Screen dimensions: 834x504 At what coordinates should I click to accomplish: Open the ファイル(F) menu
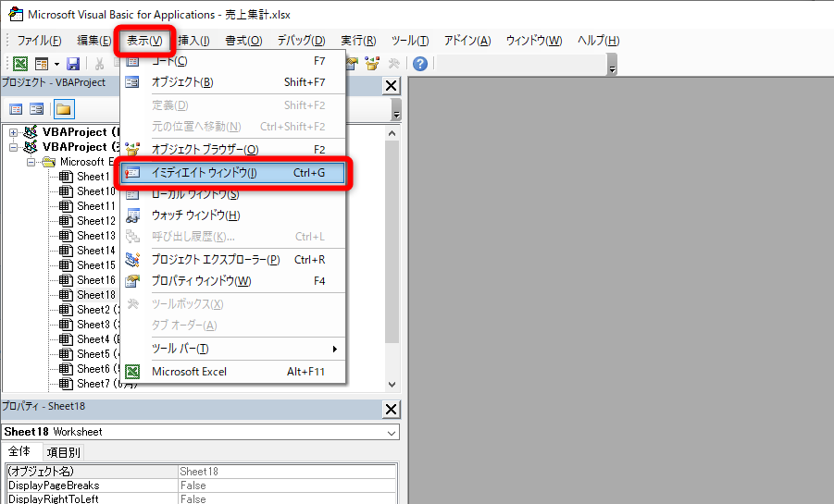point(40,41)
